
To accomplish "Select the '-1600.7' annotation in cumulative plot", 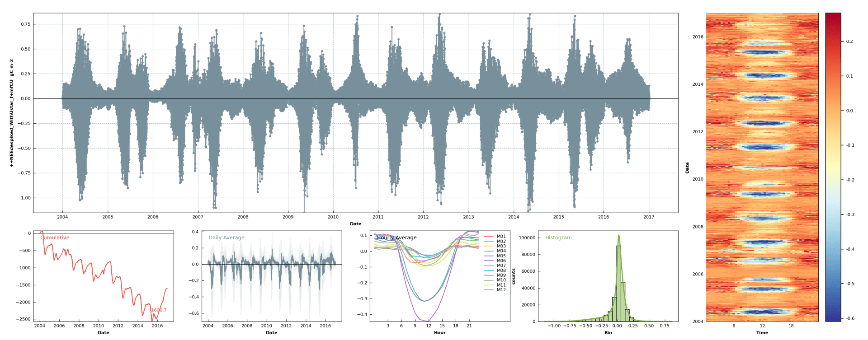I will [158, 310].
